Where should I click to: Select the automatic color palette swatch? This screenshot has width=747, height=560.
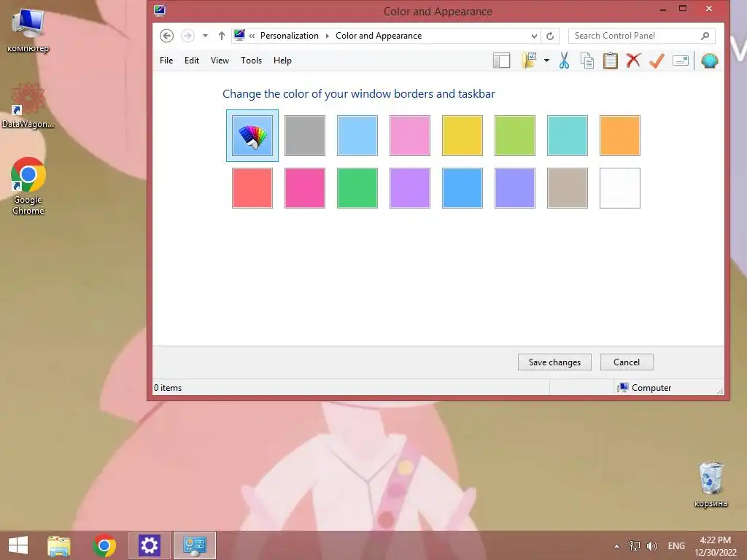click(252, 136)
